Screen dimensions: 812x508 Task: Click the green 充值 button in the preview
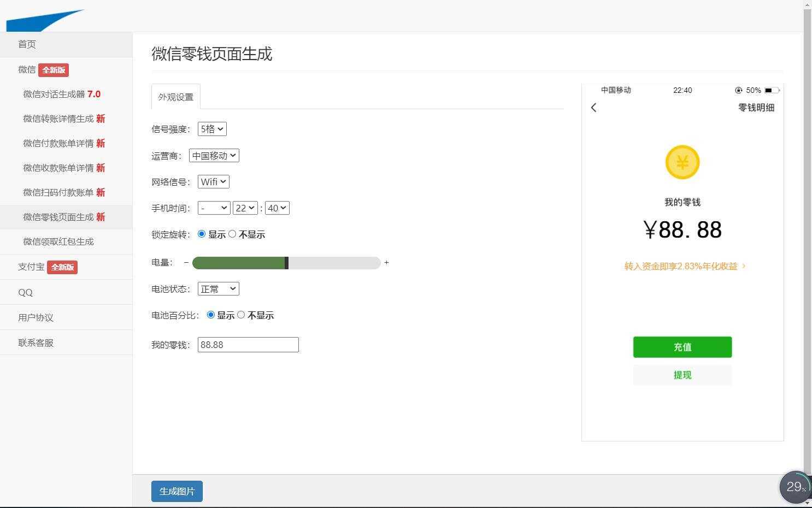[x=681, y=347]
